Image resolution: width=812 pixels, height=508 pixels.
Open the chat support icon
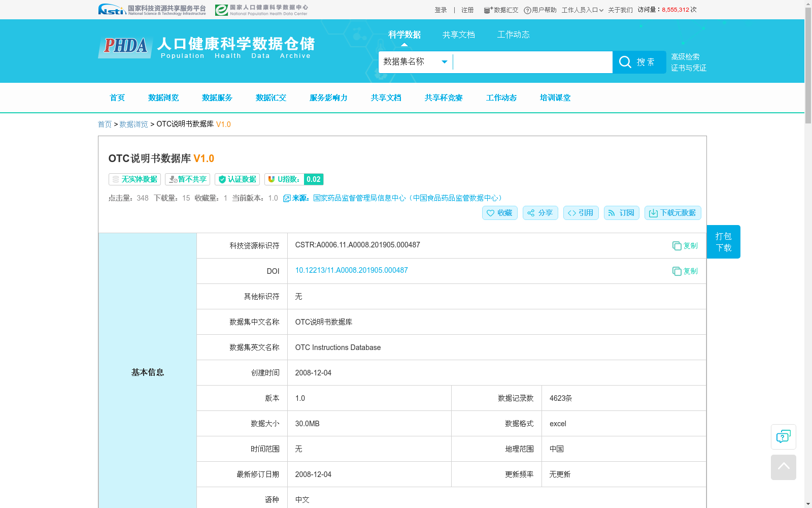click(x=783, y=437)
